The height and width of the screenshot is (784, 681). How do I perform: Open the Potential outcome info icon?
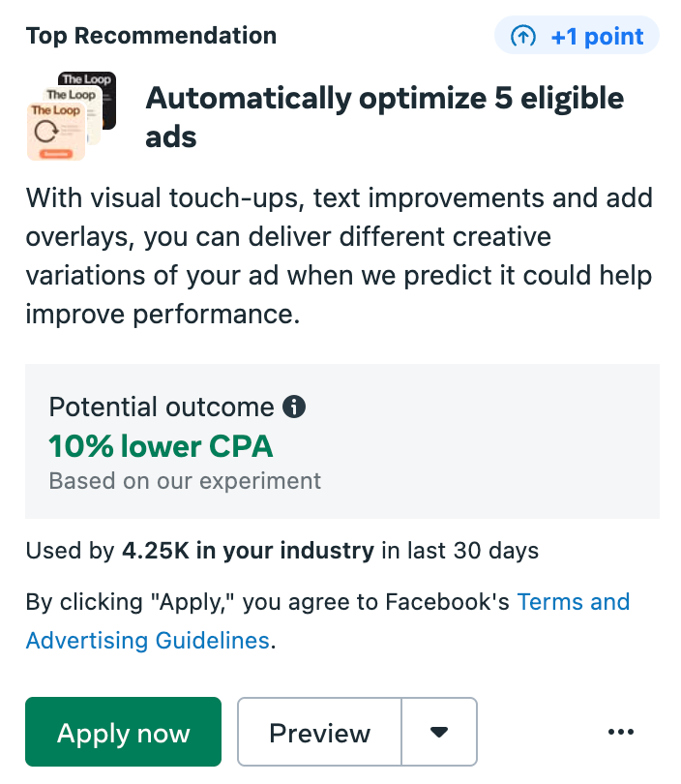pyautogui.click(x=294, y=407)
